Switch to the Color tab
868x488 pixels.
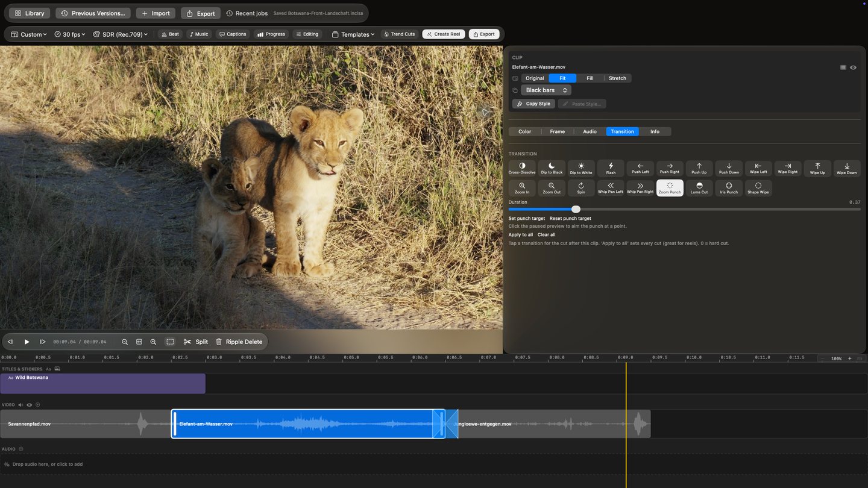coord(525,131)
